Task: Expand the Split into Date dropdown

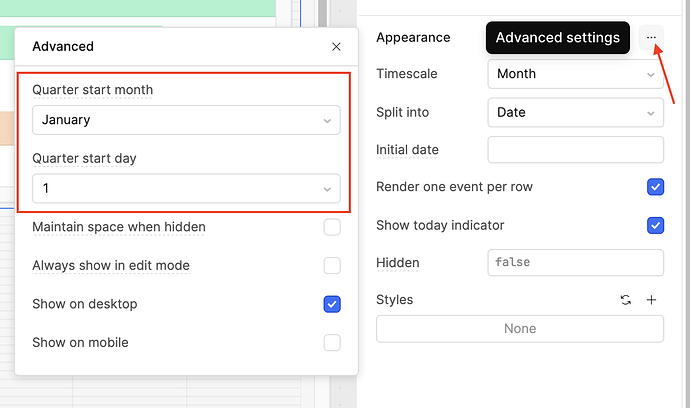Action: 575,112
